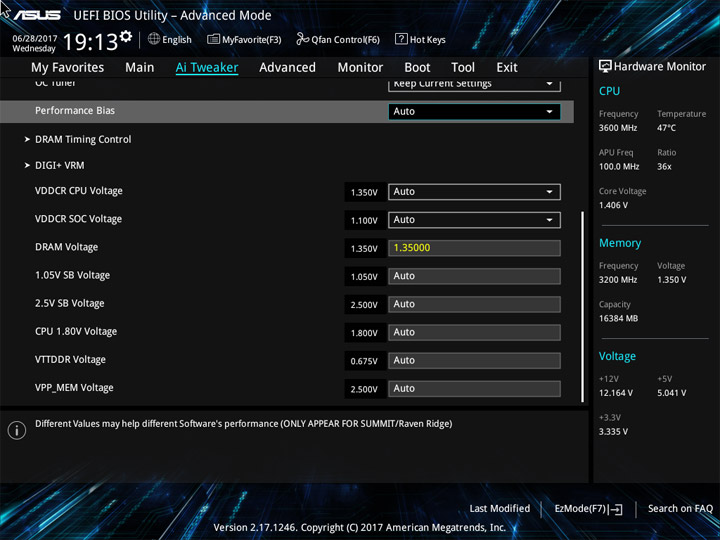This screenshot has width=720, height=540.
Task: Click the 1.800V current value
Action: (x=364, y=333)
